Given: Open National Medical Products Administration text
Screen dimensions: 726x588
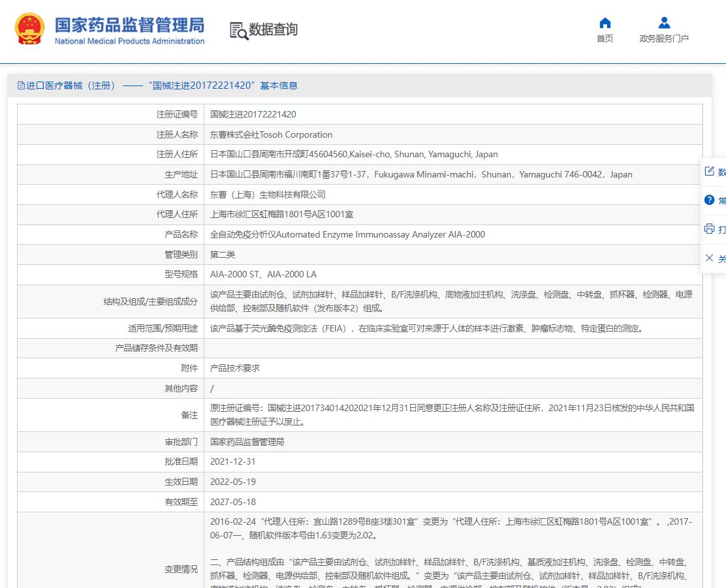Looking at the screenshot, I should (130, 41).
